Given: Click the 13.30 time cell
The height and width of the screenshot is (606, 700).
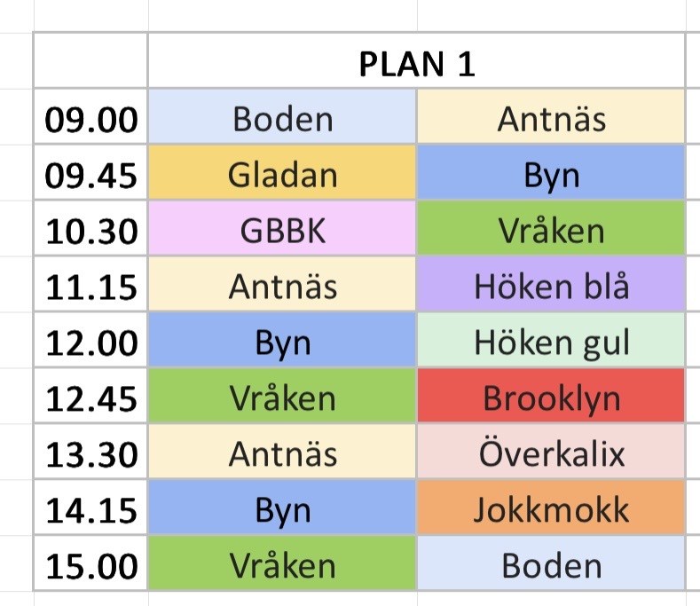Looking at the screenshot, I should pos(91,454).
